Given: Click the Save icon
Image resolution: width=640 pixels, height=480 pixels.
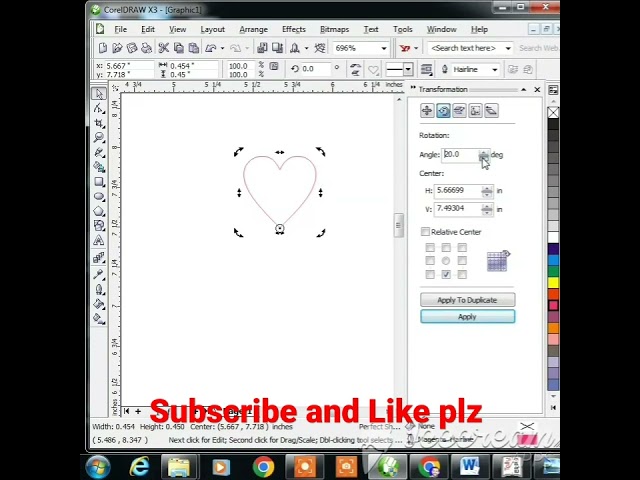Looking at the screenshot, I should (132, 48).
